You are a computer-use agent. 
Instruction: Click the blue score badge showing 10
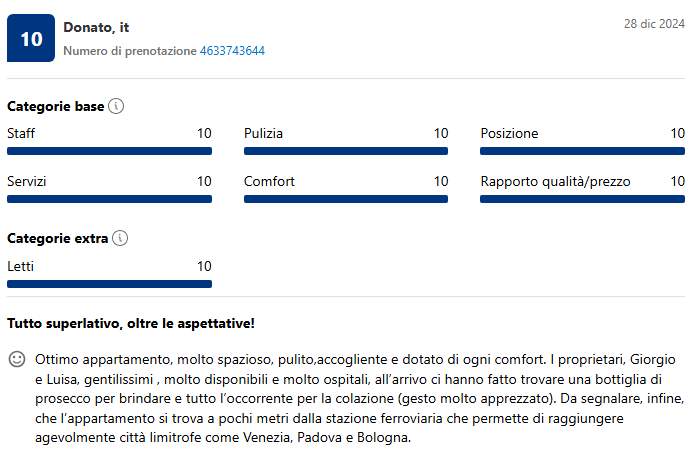pos(31,39)
